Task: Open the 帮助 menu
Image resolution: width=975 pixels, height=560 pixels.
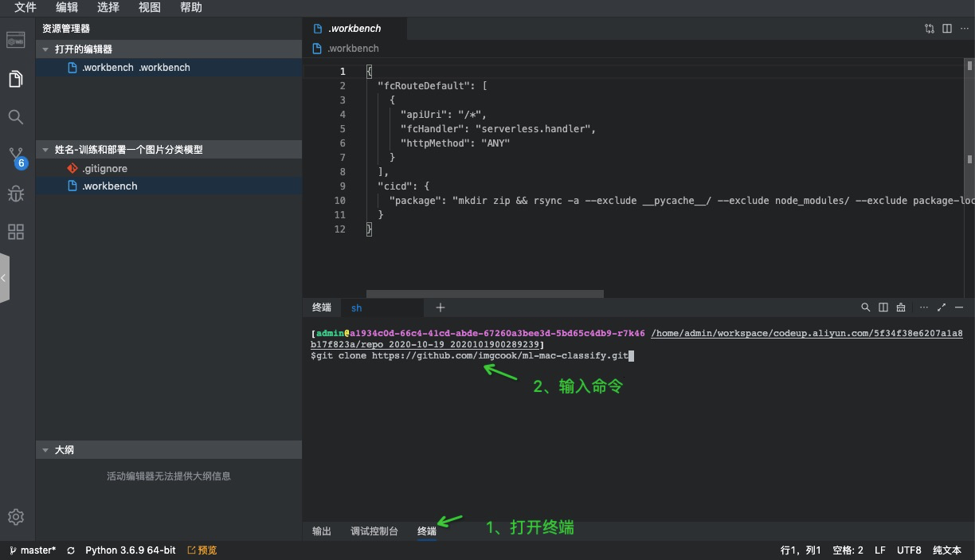Action: tap(191, 7)
